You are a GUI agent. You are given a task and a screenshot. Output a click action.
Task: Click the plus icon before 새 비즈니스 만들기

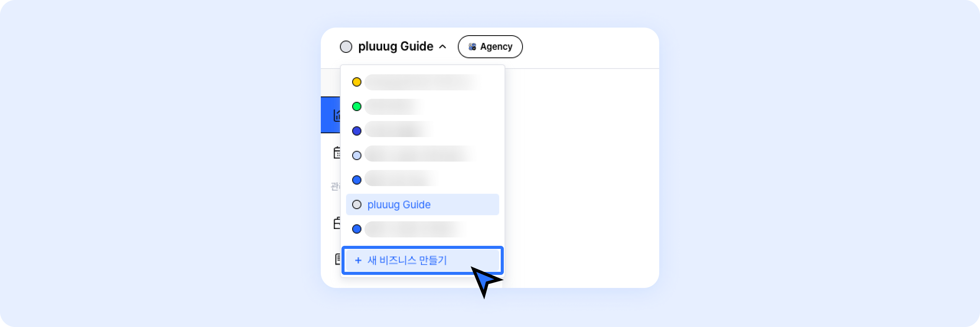(x=358, y=260)
